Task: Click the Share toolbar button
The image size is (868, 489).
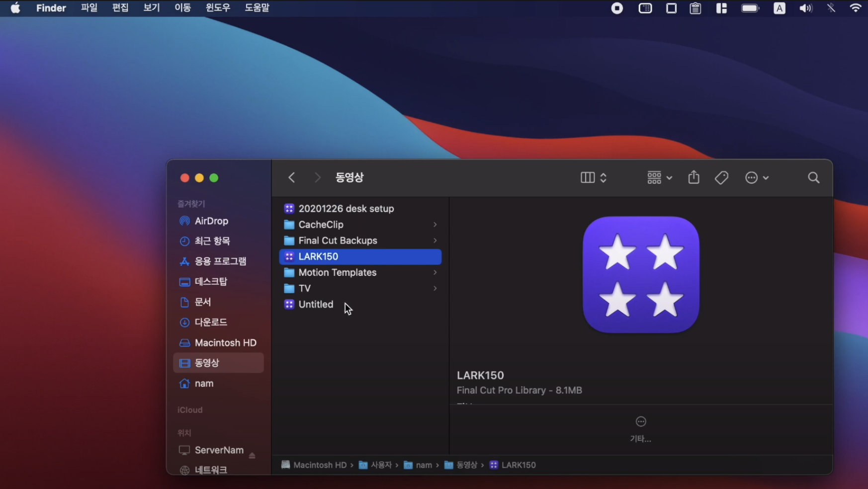Action: 694,177
